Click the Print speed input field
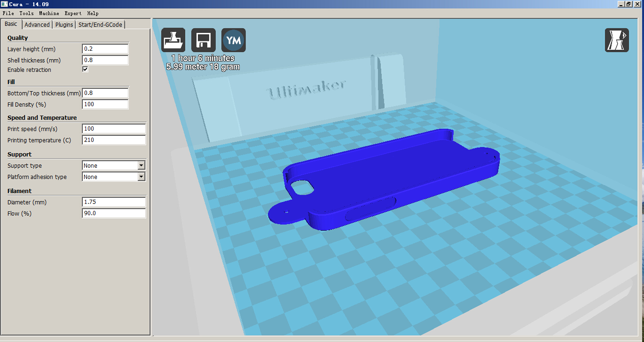The image size is (644, 342). 114,129
